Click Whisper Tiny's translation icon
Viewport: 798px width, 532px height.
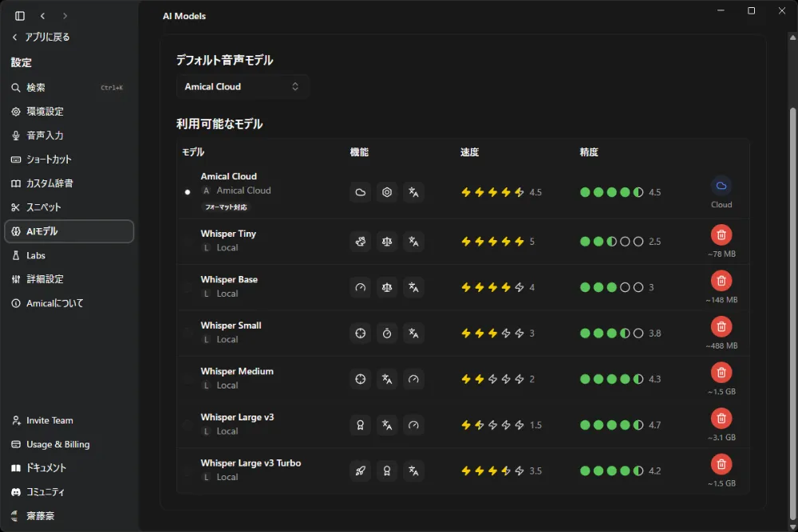click(x=413, y=241)
